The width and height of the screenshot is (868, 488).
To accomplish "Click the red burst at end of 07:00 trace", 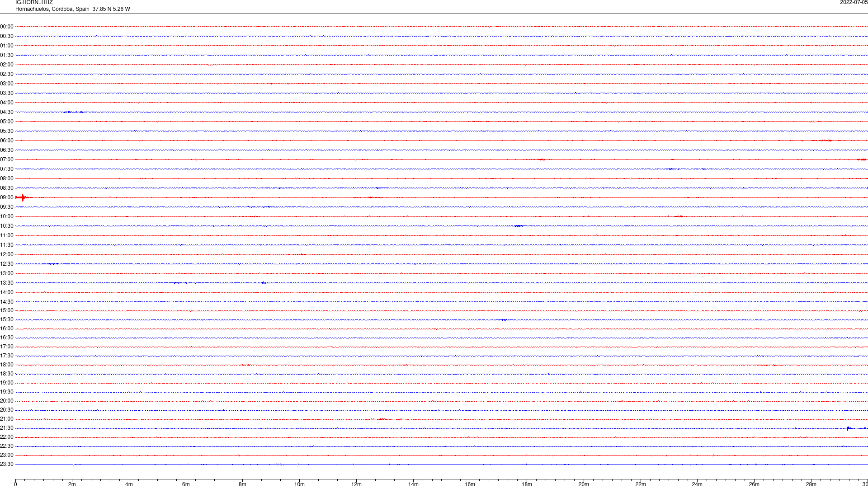I will click(862, 160).
